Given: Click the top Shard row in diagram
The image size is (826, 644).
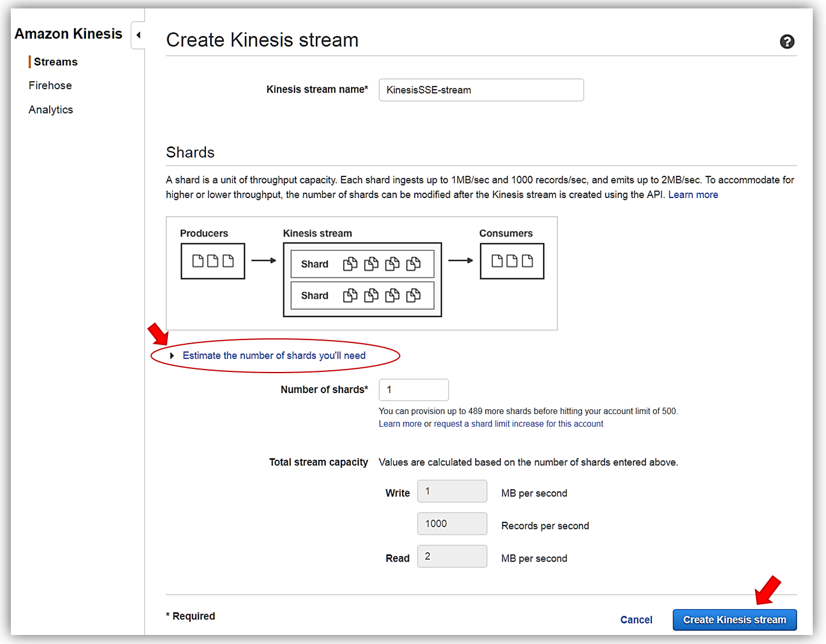Looking at the screenshot, I should [362, 264].
